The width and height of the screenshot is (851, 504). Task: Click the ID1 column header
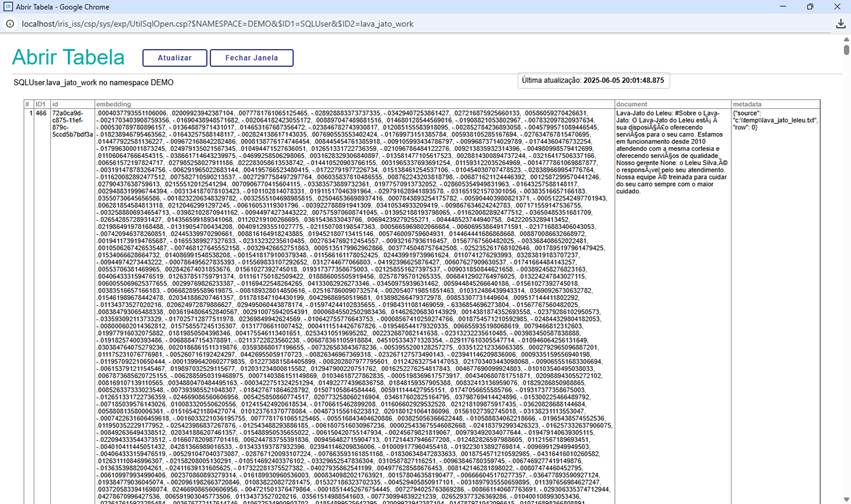tap(41, 104)
